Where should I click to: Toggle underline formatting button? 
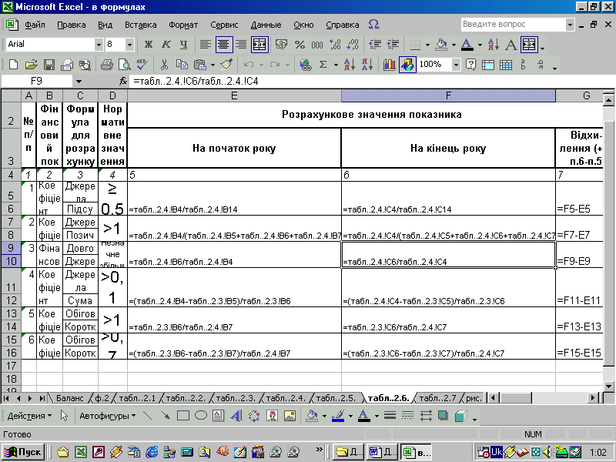tap(182, 44)
